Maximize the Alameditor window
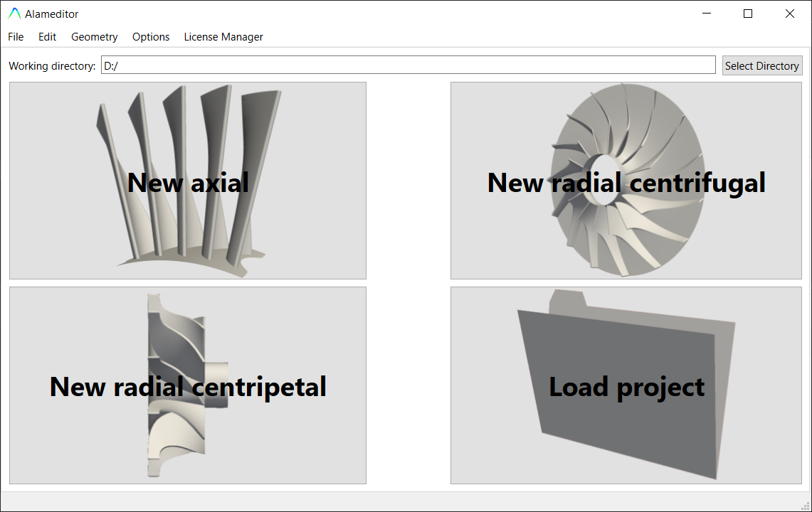Image resolution: width=812 pixels, height=512 pixels. pos(748,14)
